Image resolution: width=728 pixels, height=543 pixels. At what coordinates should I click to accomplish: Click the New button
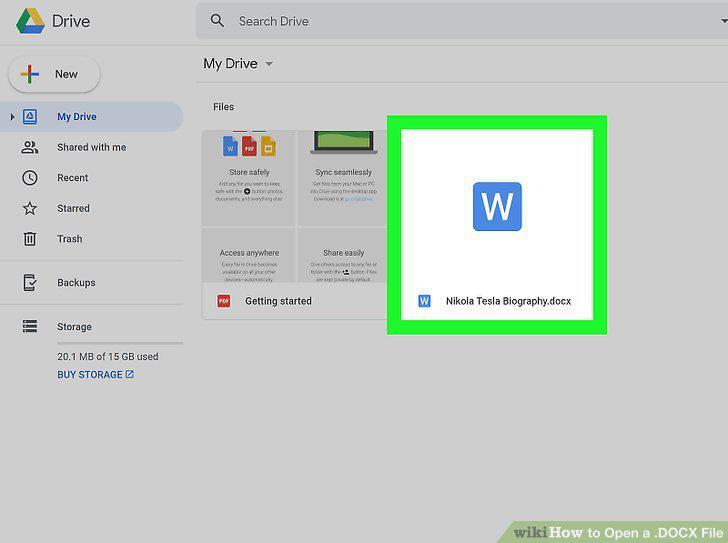pos(54,74)
